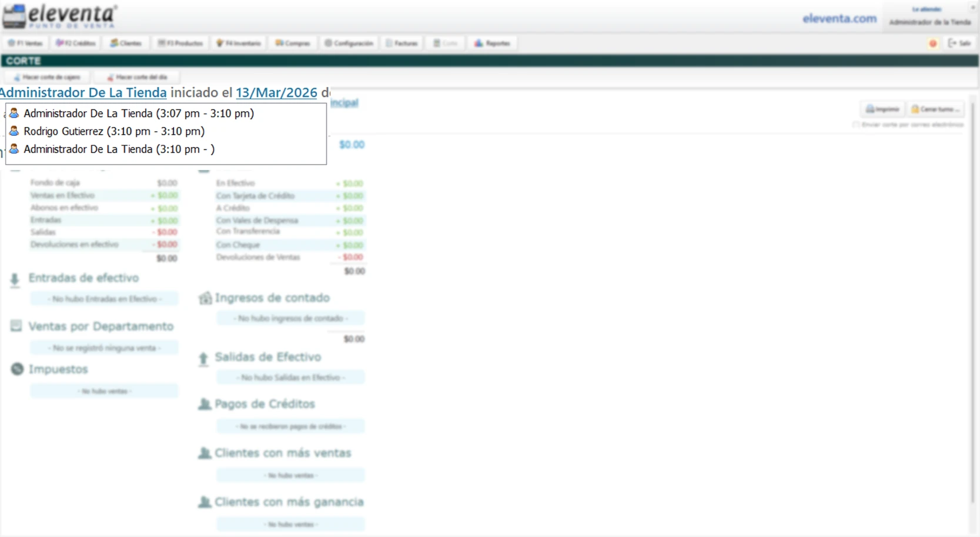Screen dimensions: 980x537
Task: Select the open Administrador shift starting 3:10 pm
Action: pyautogui.click(x=119, y=149)
